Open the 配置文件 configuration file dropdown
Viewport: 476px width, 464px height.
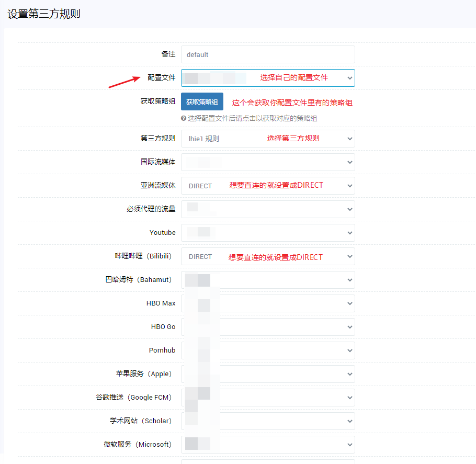(268, 77)
